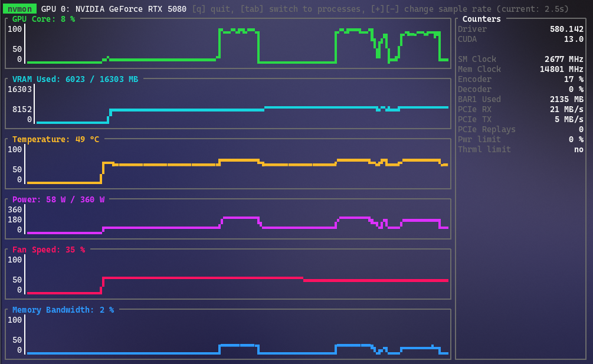Click the [+][-] change sample rate hint
Viewport: 593px width, 364px height.
coord(469,9)
